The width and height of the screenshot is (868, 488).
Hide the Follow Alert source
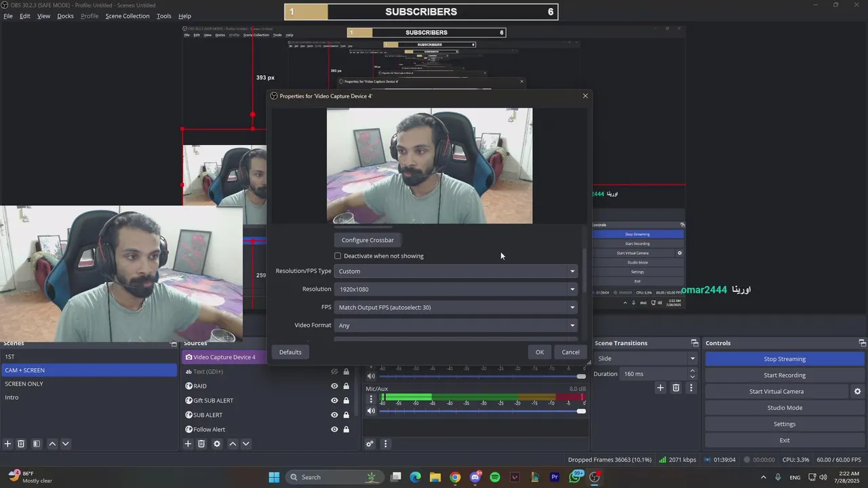click(x=334, y=429)
